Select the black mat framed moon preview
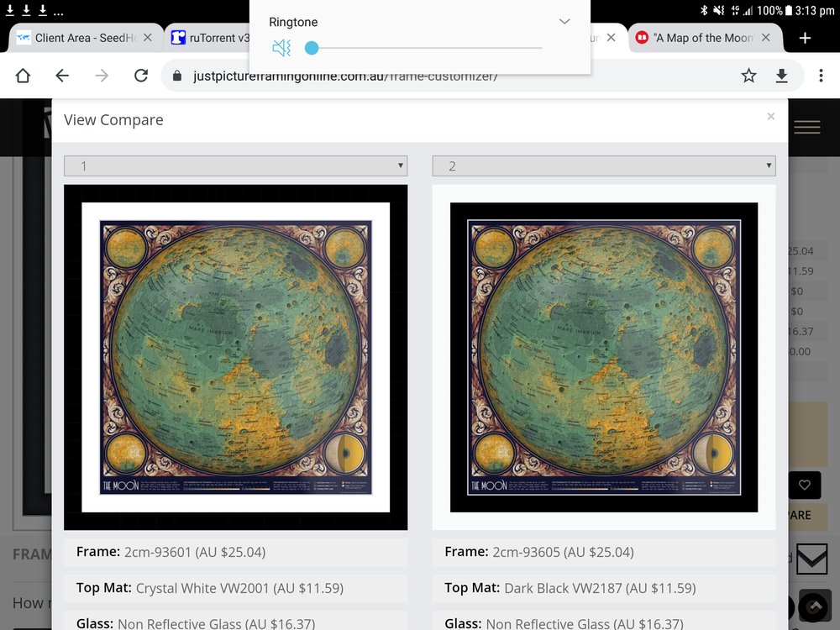 point(604,357)
